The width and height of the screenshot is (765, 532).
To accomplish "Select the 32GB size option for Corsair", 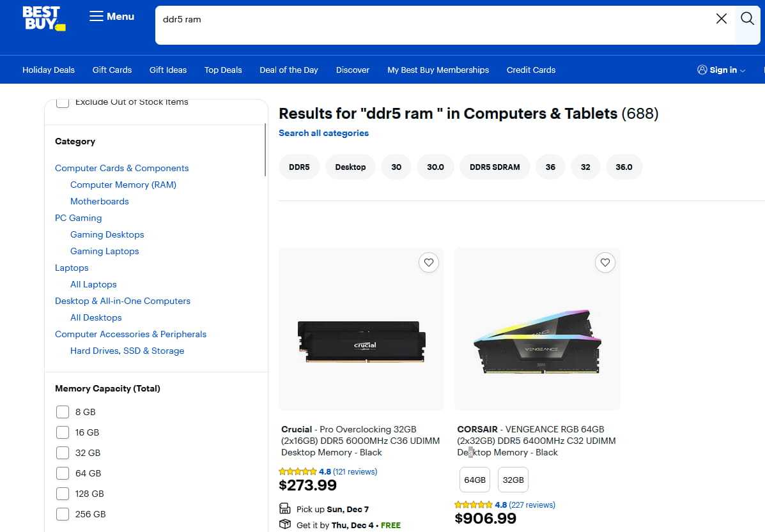I will pyautogui.click(x=513, y=480).
